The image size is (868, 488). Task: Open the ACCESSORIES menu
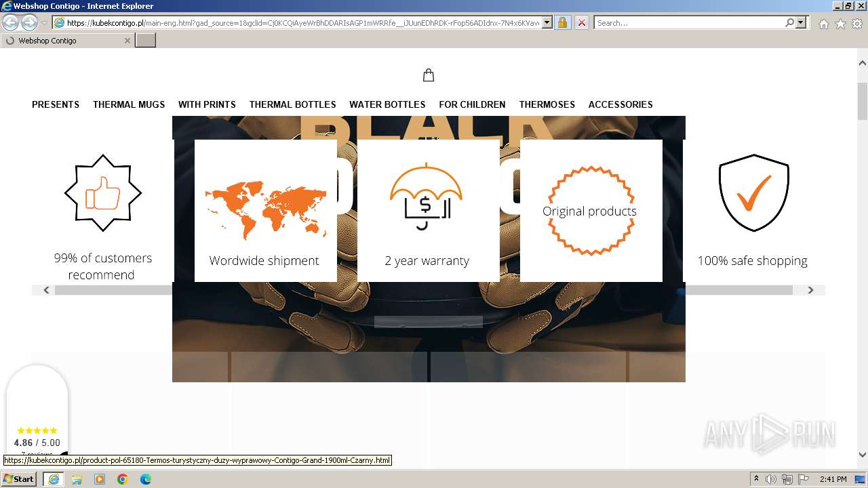[620, 104]
